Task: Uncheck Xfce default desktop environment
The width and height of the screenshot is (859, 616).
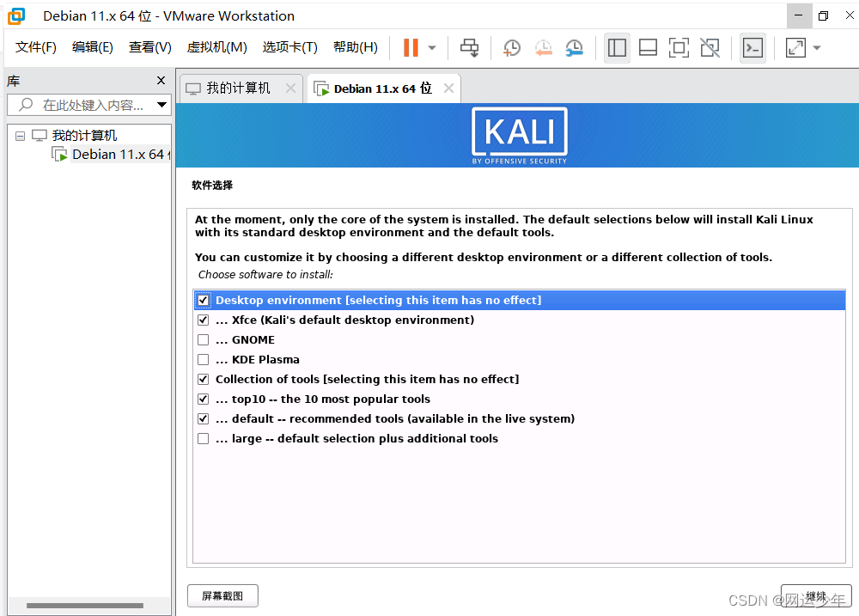Action: pos(204,320)
